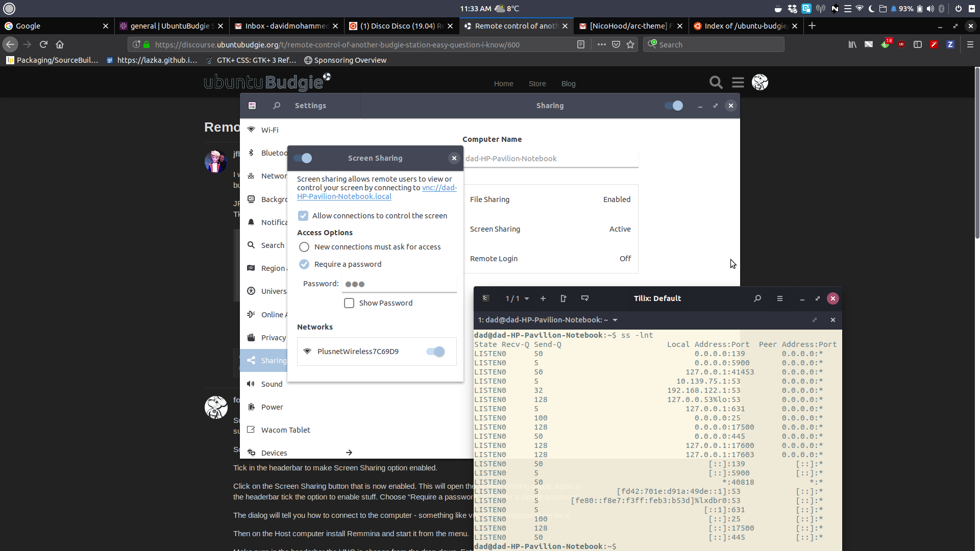Click the Firefox home icon
This screenshot has width=980, height=551.
click(x=60, y=44)
